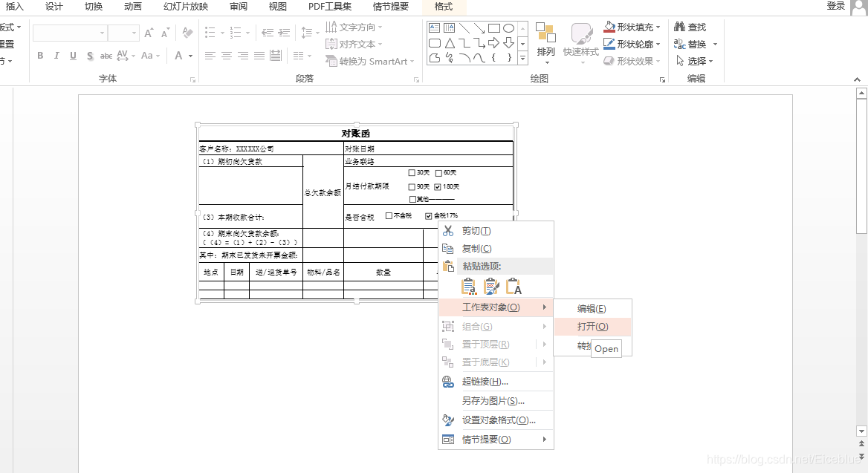Click the vertical scrollbar down arrow
This screenshot has height=473, width=868.
(x=861, y=431)
